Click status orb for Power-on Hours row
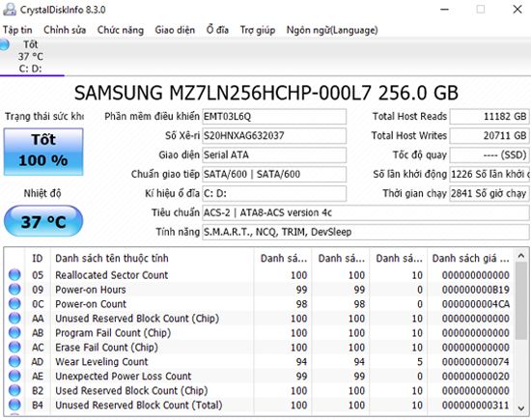The width and height of the screenshot is (531, 420). (x=14, y=290)
